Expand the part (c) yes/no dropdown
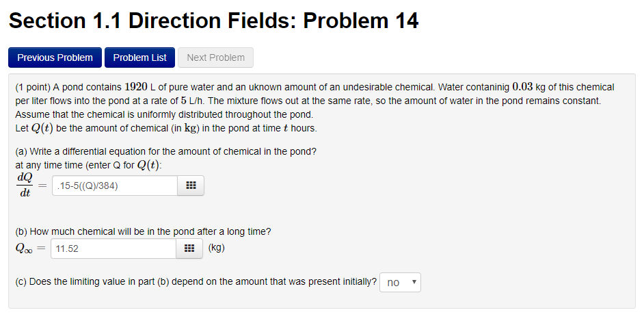 click(x=400, y=282)
